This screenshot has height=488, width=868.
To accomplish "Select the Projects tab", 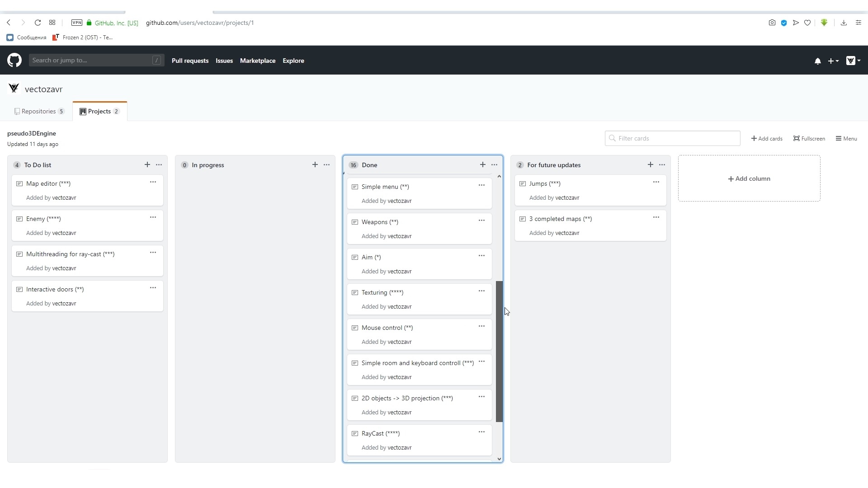I will point(100,111).
